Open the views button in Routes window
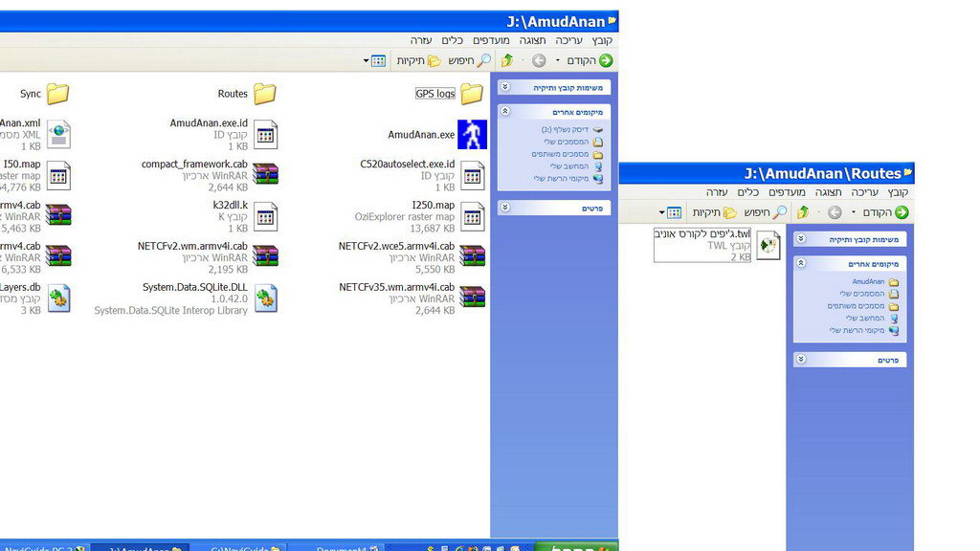This screenshot has width=980, height=551. click(x=674, y=212)
